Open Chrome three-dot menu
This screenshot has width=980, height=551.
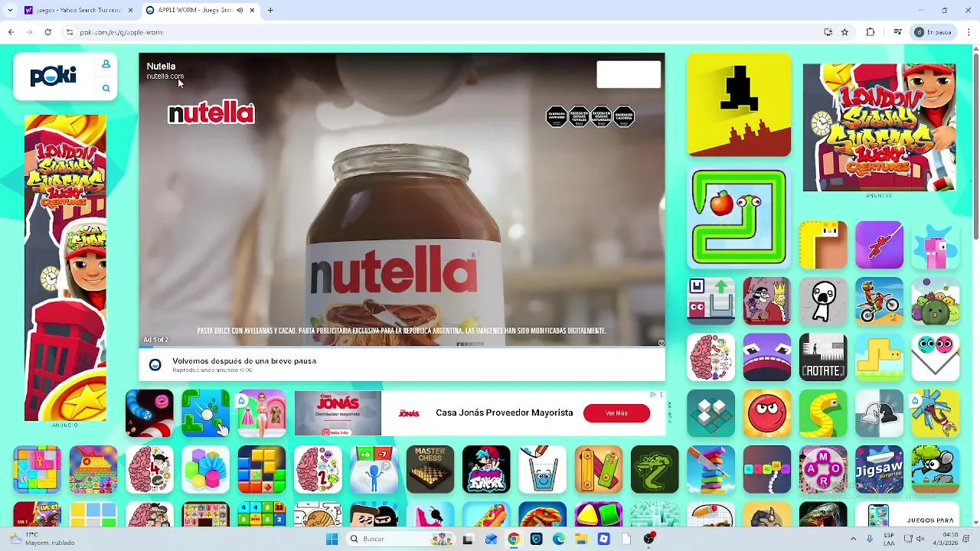(x=969, y=32)
